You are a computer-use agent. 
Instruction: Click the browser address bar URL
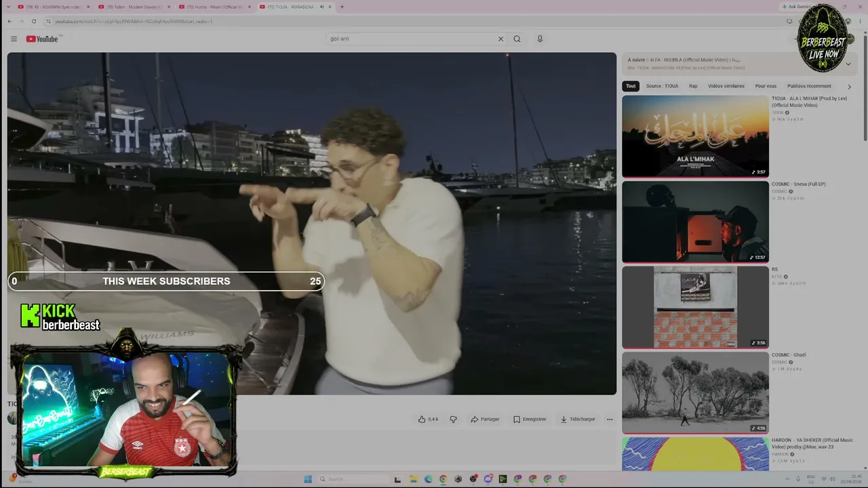click(134, 21)
